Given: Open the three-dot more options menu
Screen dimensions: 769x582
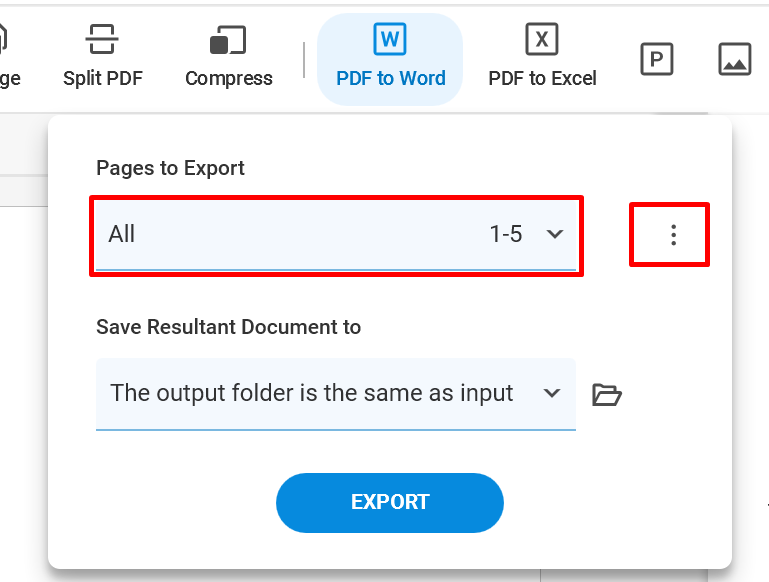Looking at the screenshot, I should [x=673, y=235].
